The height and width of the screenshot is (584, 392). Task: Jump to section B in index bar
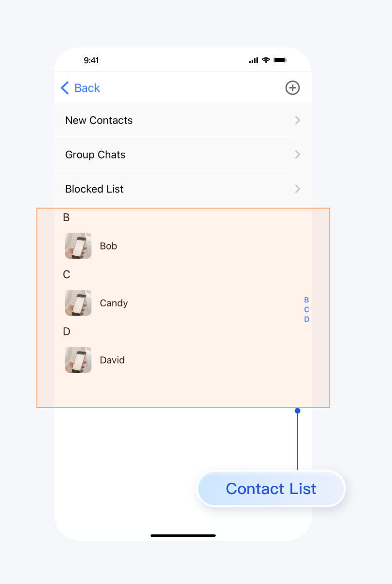307,300
